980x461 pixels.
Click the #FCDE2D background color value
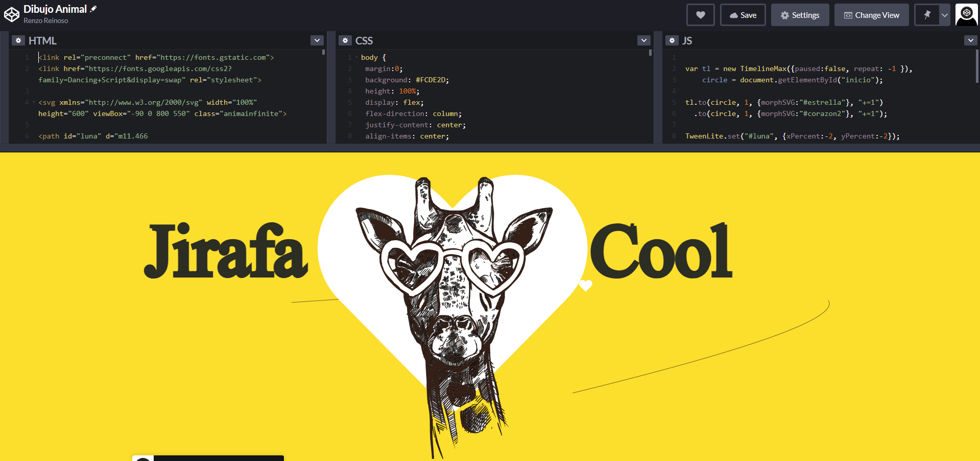tap(430, 80)
